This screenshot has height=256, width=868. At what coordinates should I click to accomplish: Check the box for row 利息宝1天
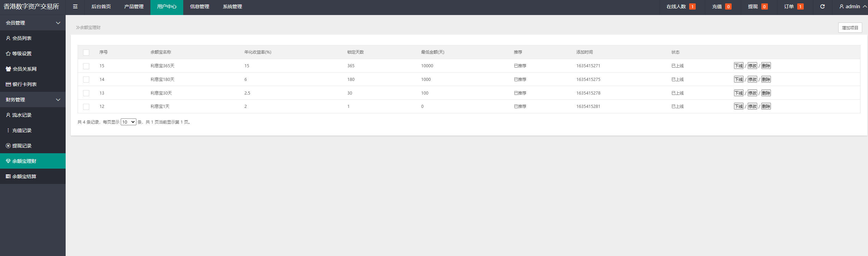tap(86, 107)
